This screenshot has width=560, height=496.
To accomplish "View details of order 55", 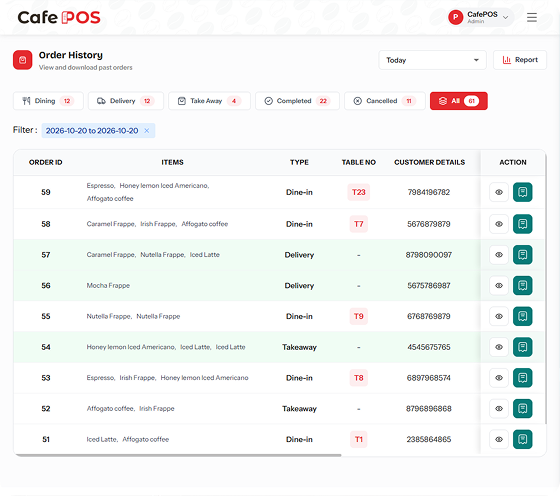I will point(499,316).
